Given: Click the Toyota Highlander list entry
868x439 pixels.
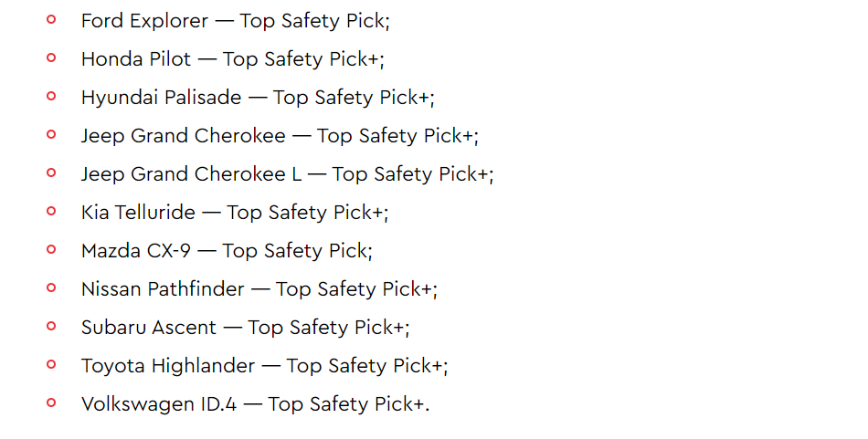Looking at the screenshot, I should (265, 366).
